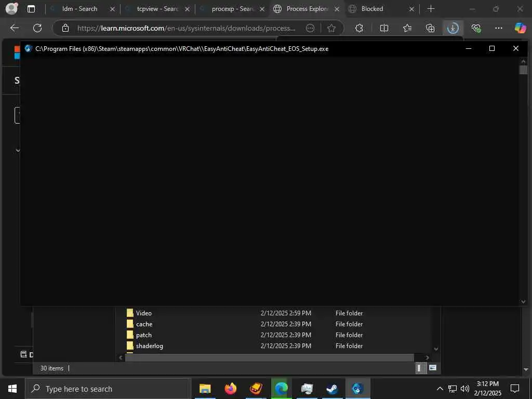
Task: Switch to the 'ldm - Search' tab
Action: pyautogui.click(x=79, y=9)
